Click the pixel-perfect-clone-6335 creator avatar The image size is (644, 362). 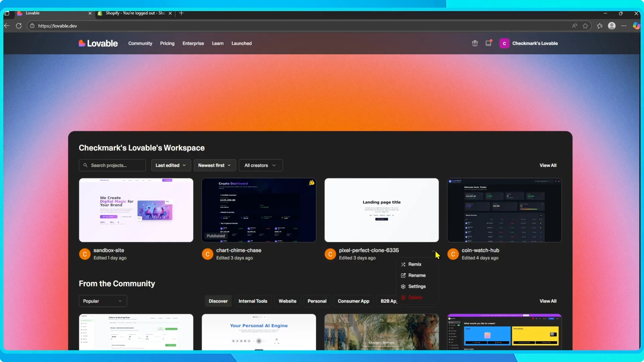click(x=330, y=254)
